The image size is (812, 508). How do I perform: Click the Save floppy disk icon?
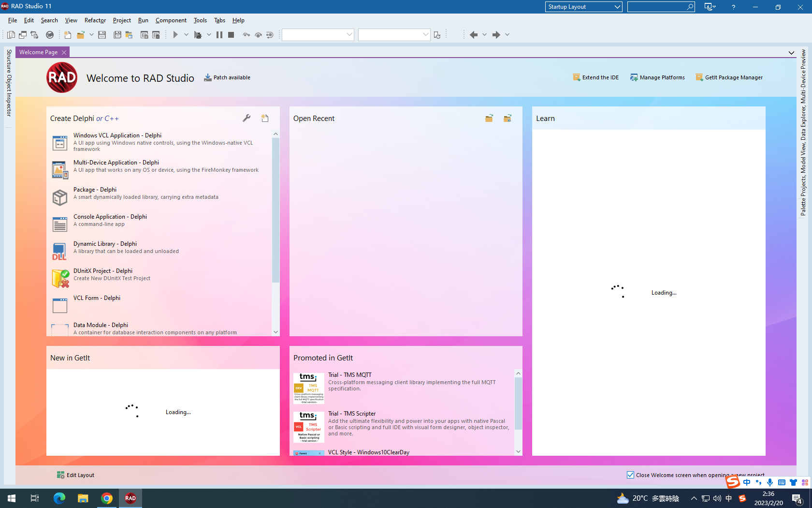(102, 35)
